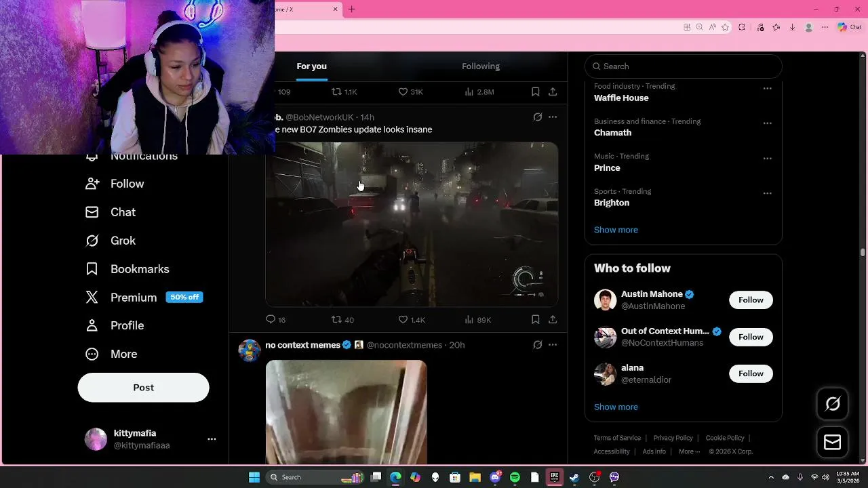
Task: Open the browser Downloads icon
Action: pos(792,27)
